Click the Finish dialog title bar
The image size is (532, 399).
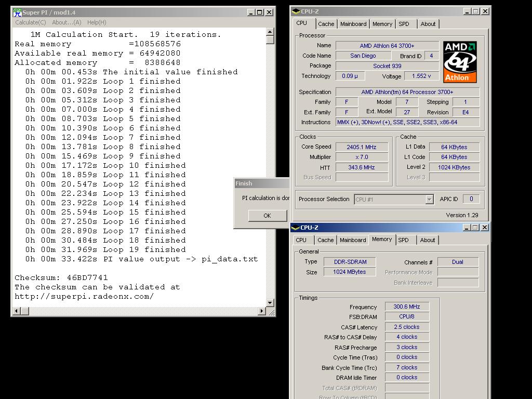[262, 183]
